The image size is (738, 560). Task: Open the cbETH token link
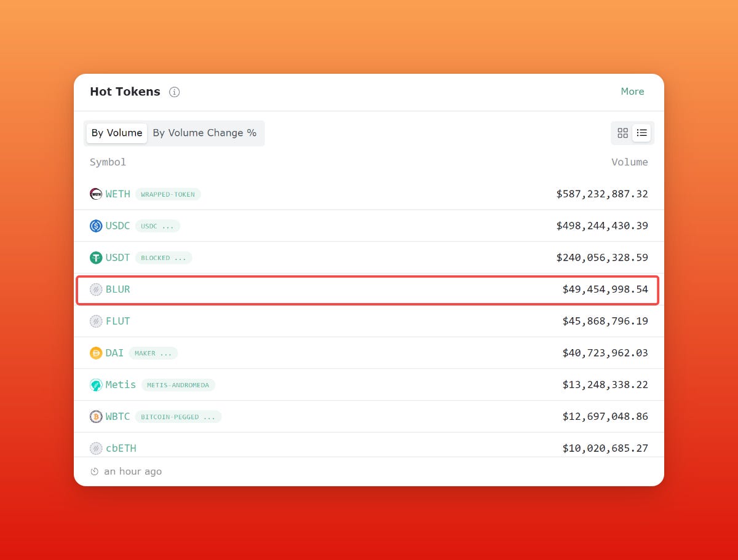(x=121, y=449)
